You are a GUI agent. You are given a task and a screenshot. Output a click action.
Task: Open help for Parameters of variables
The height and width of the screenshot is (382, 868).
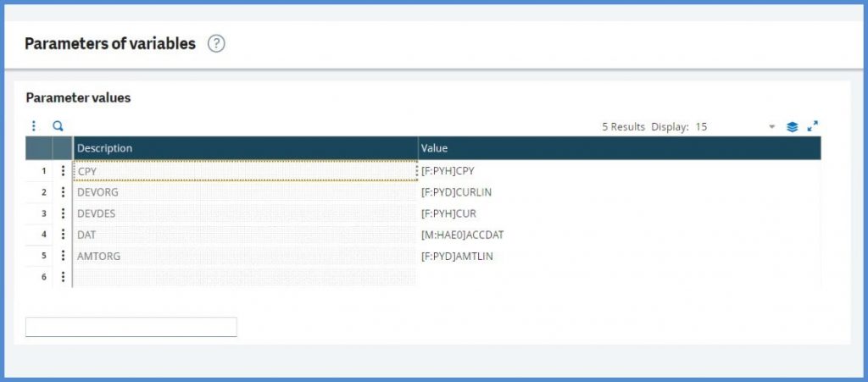(216, 44)
